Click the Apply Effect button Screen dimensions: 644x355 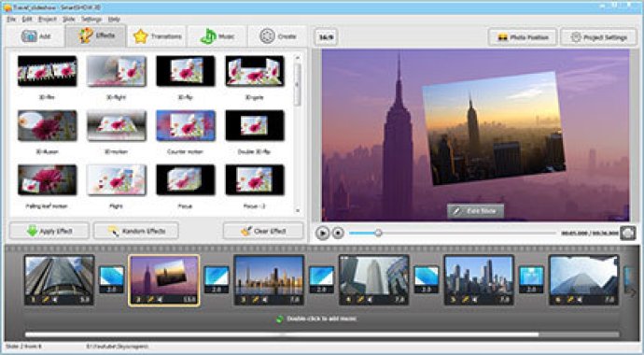[x=49, y=231]
